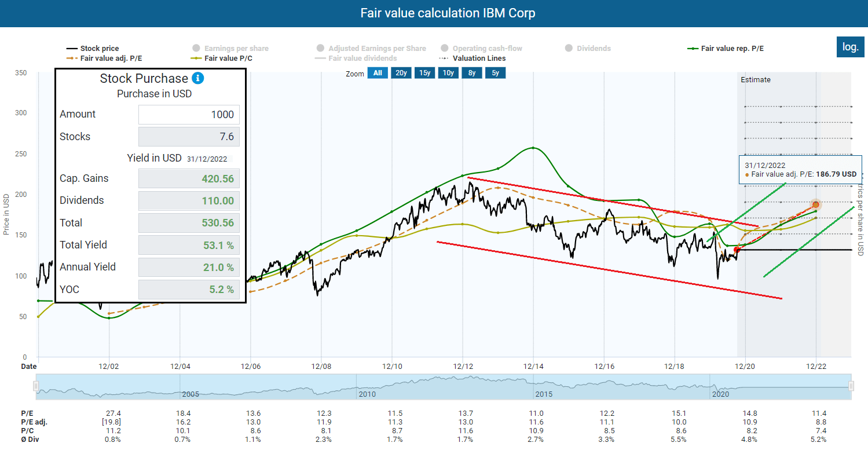The width and height of the screenshot is (868, 450).
Task: Switch the chart to log. scale
Action: pos(851,47)
